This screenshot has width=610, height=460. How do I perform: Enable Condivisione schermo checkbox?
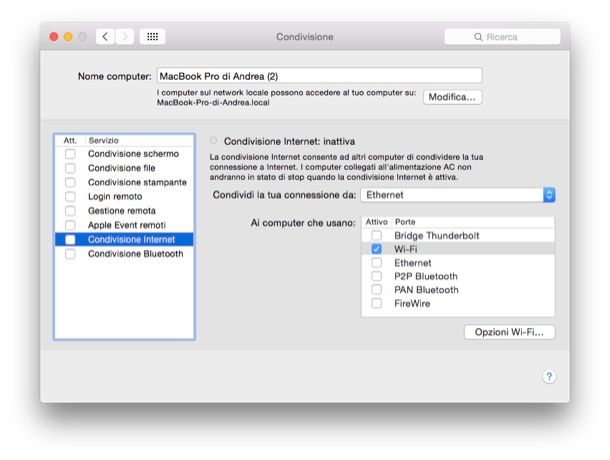pyautogui.click(x=70, y=154)
